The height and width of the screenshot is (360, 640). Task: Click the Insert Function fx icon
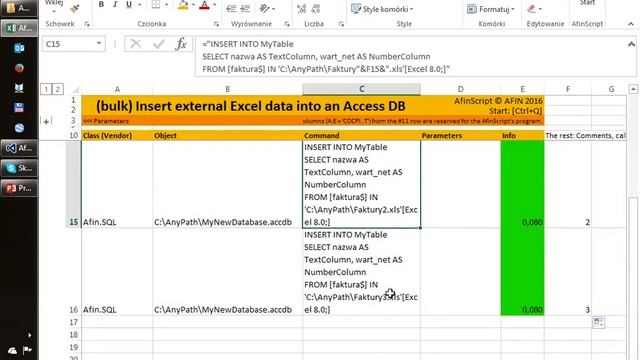coord(181,44)
